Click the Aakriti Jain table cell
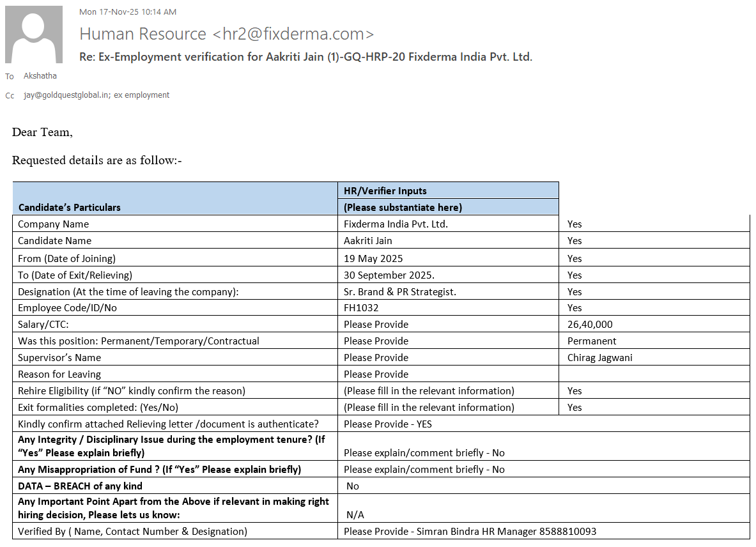The height and width of the screenshot is (547, 756). point(449,240)
